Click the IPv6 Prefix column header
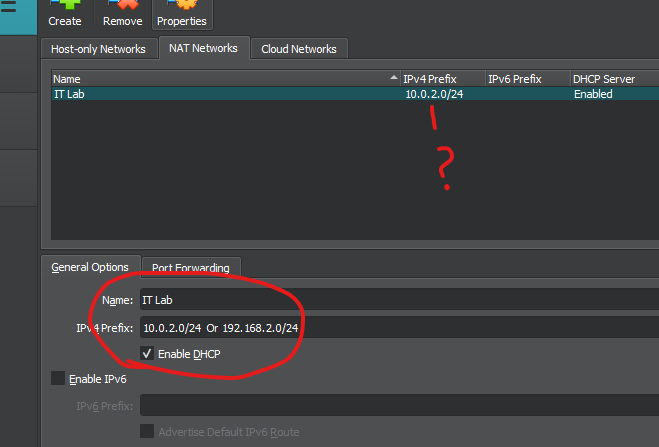Viewport: 659px width, 447px height. (x=525, y=78)
